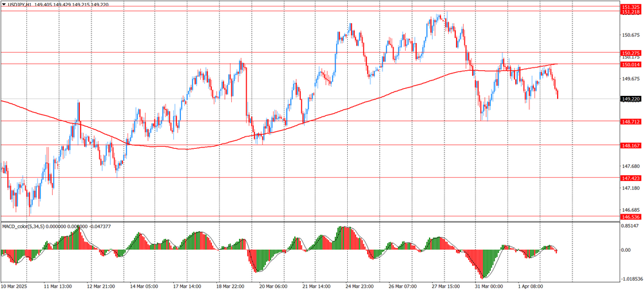Select the 147.423 red price label
Screen dimensions: 644x291
click(630, 178)
